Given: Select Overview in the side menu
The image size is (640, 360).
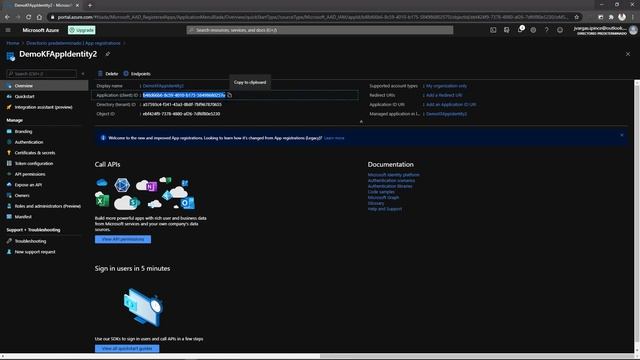Looking at the screenshot, I should tap(44, 86).
